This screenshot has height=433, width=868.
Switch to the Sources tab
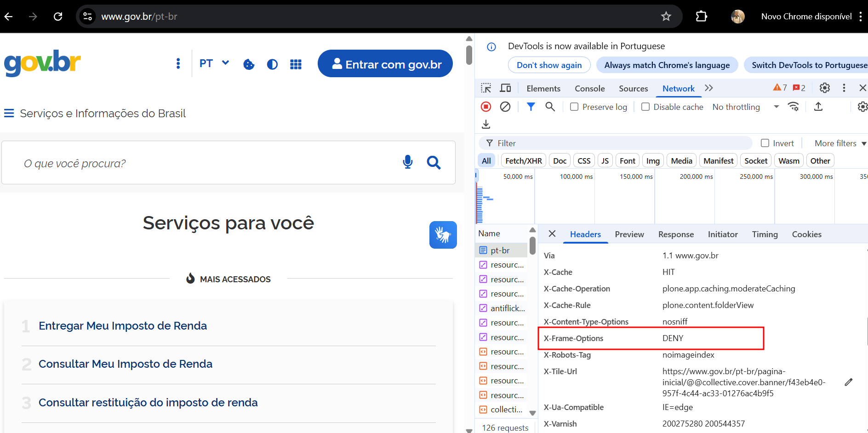click(x=634, y=88)
